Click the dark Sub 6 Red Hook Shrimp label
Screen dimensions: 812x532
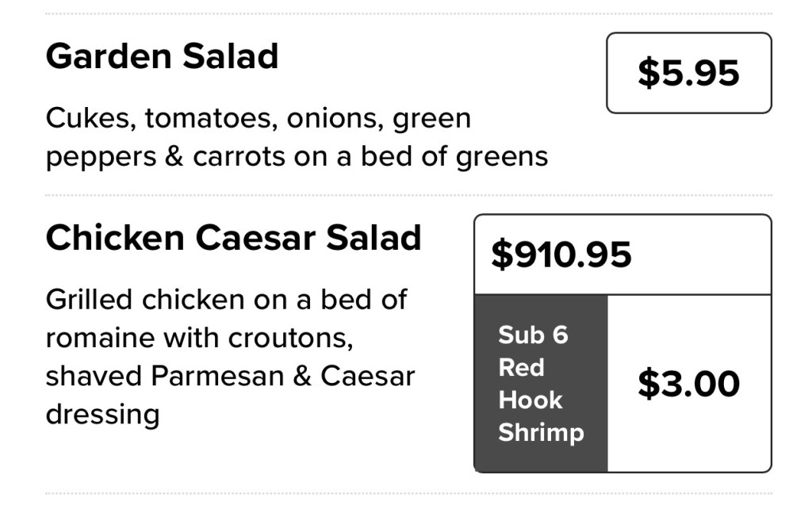[x=541, y=384]
